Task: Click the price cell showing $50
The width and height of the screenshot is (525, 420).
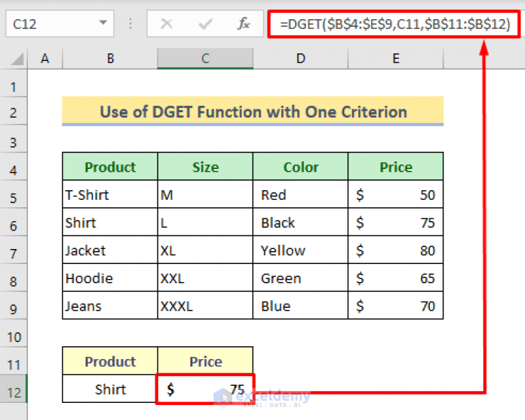Action: click(396, 194)
